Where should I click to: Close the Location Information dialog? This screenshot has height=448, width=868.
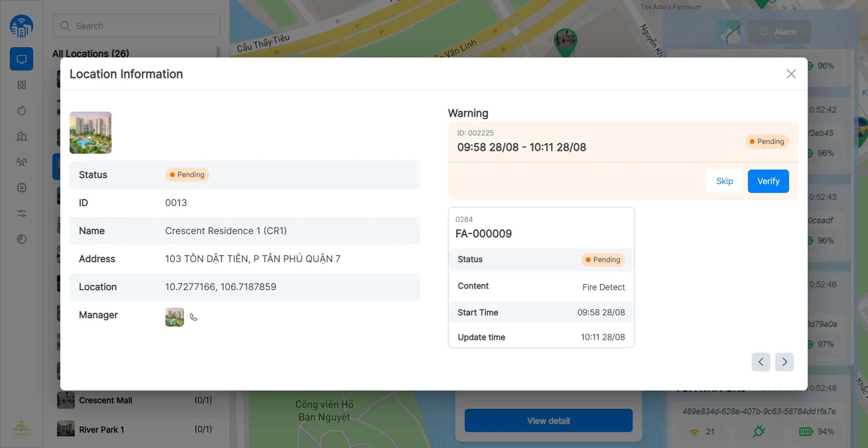tap(791, 74)
